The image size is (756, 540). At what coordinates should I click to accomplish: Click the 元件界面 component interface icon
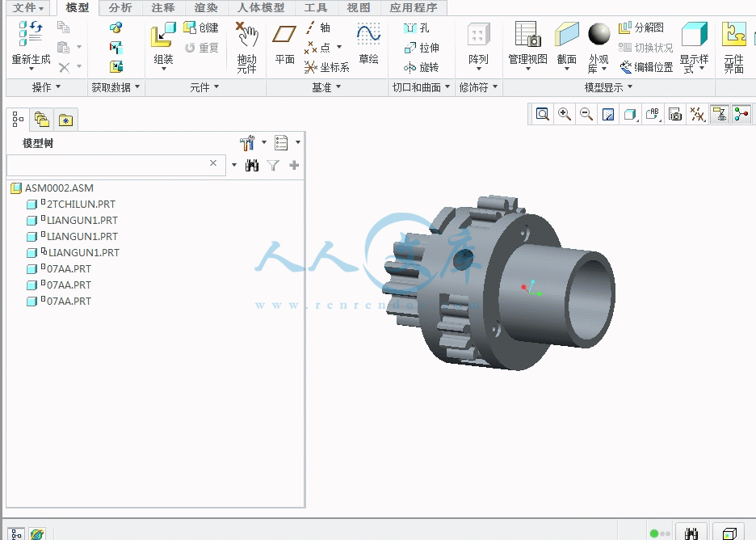click(x=734, y=35)
